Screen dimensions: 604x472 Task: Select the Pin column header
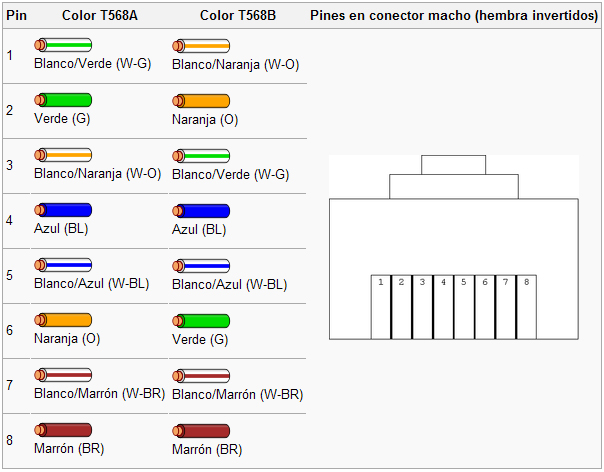17,15
